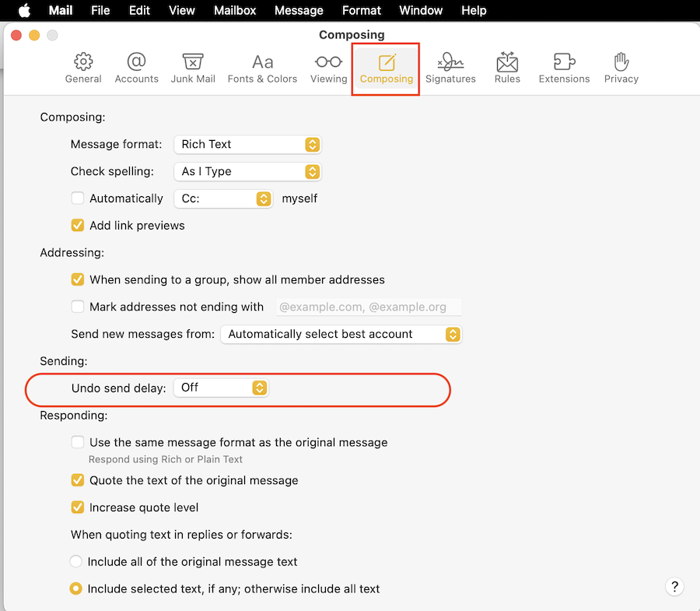This screenshot has width=700, height=611.
Task: Open the Message format dropdown
Action: tap(248, 144)
